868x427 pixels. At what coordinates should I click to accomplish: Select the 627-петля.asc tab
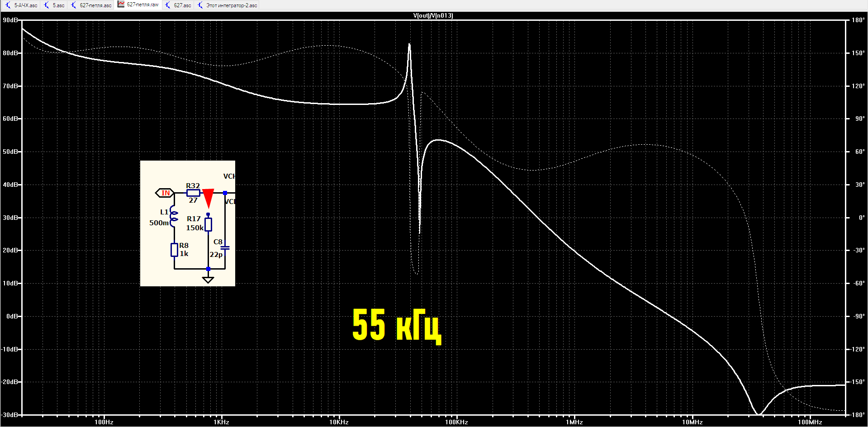point(91,5)
